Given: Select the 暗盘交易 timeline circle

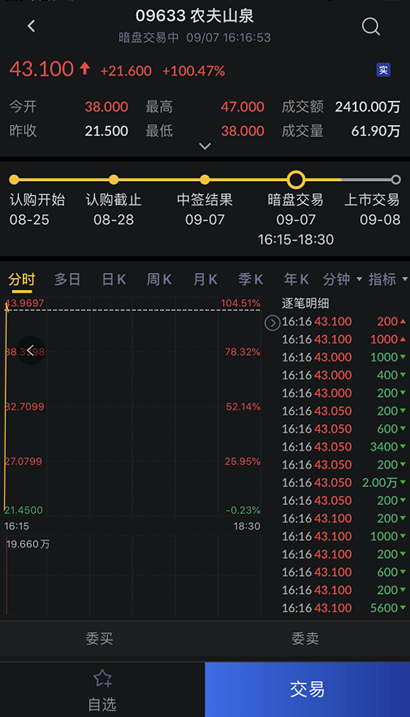Looking at the screenshot, I should [296, 180].
